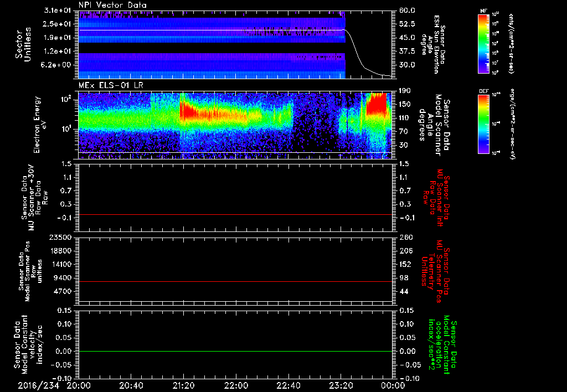Click the '18800' Scanner Pos axis value
Viewport: 567px width, 392px height.
pos(60,251)
